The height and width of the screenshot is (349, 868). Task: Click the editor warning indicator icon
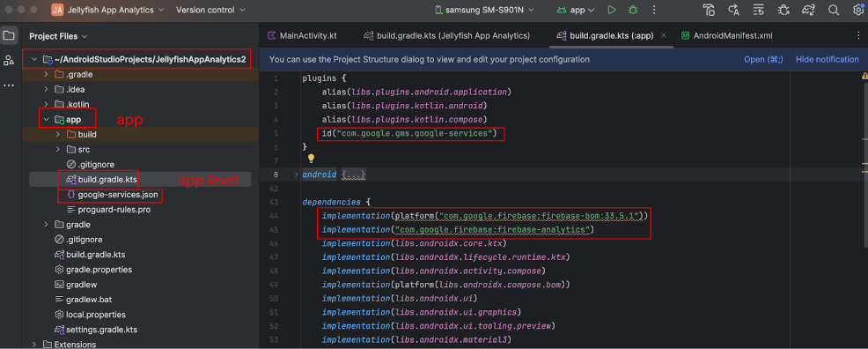[864, 77]
